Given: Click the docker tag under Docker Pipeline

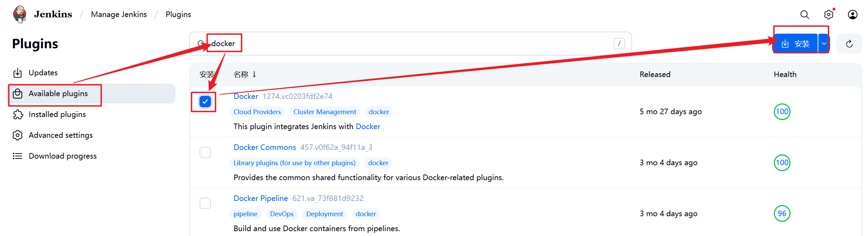Looking at the screenshot, I should 366,214.
